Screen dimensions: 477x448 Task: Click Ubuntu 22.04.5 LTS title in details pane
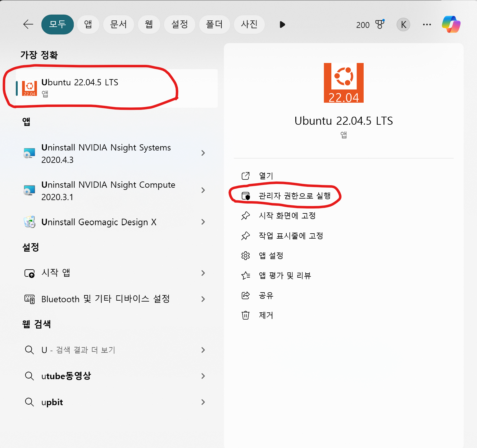tap(344, 121)
